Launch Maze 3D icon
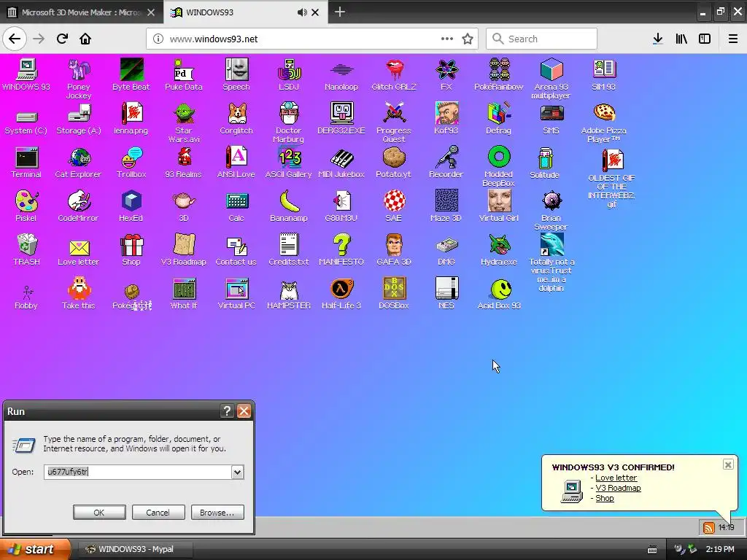The image size is (747, 560). pos(446,201)
